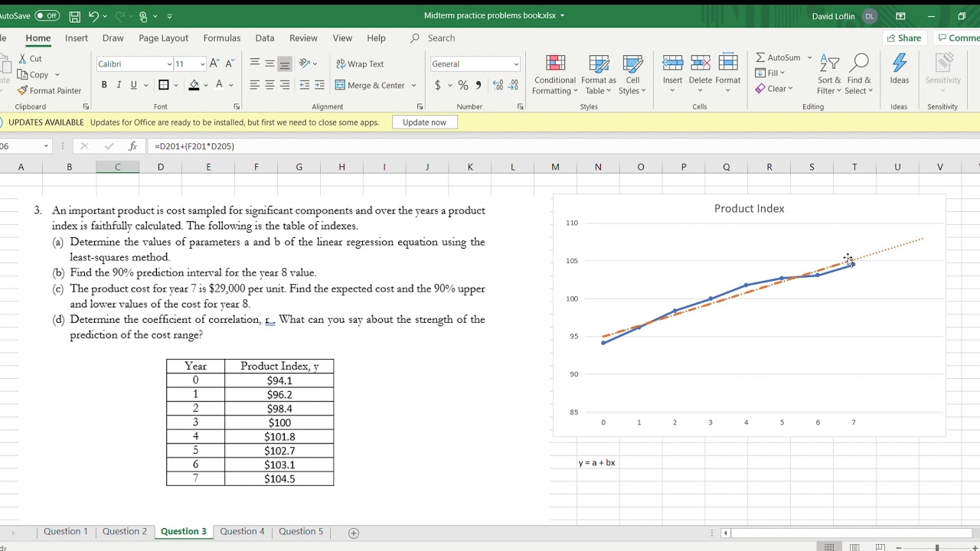980x551 pixels.
Task: Open the Font Color dropdown arrow
Action: click(231, 85)
